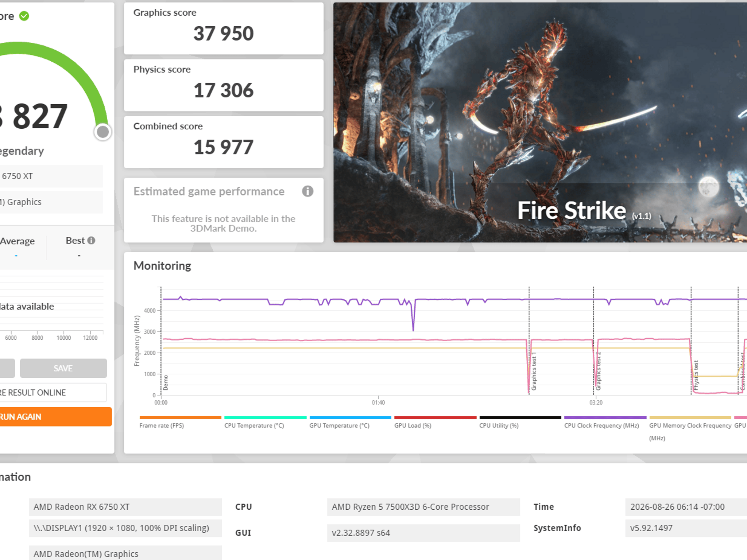Viewport: 747px width, 560px height.
Task: Toggle the Frame rate (FPS) legend swatch
Action: click(180, 417)
